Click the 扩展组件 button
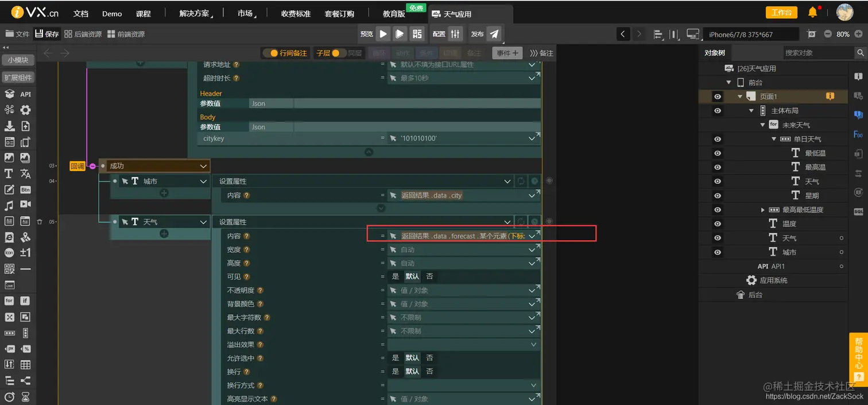868x405 pixels. point(18,78)
